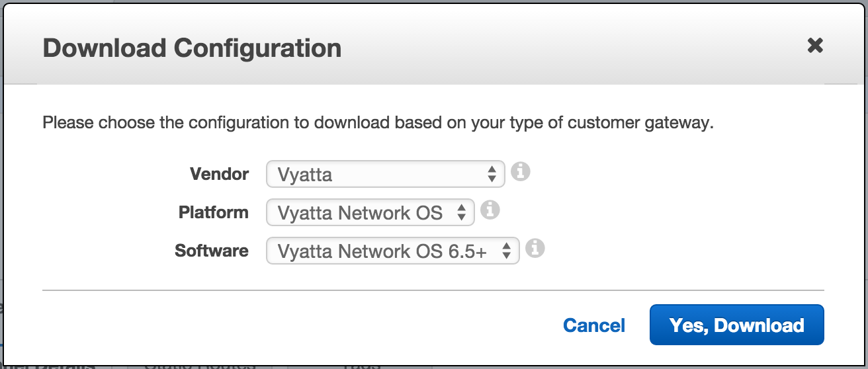The image size is (868, 369).
Task: Switch to the partially hidden Tags tab
Action: pos(361,365)
